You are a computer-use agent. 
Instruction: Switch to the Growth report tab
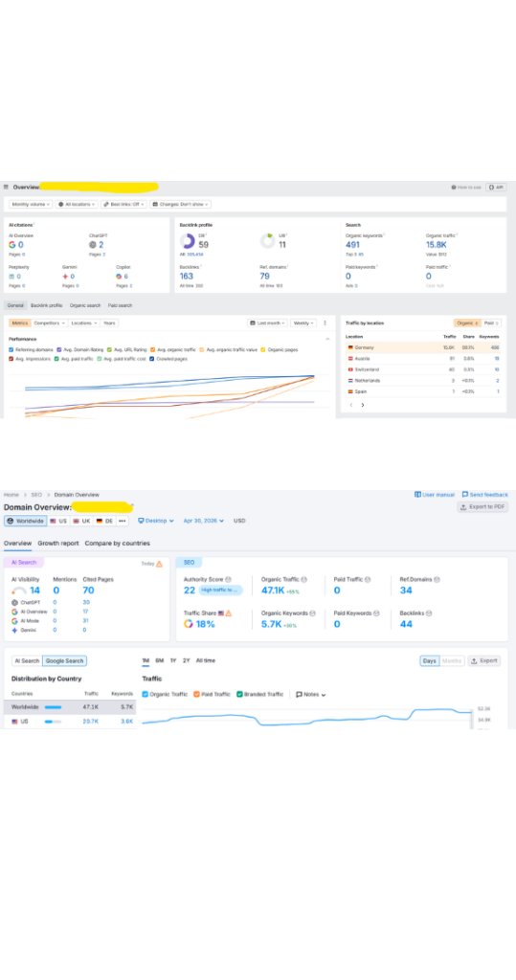coord(58,544)
